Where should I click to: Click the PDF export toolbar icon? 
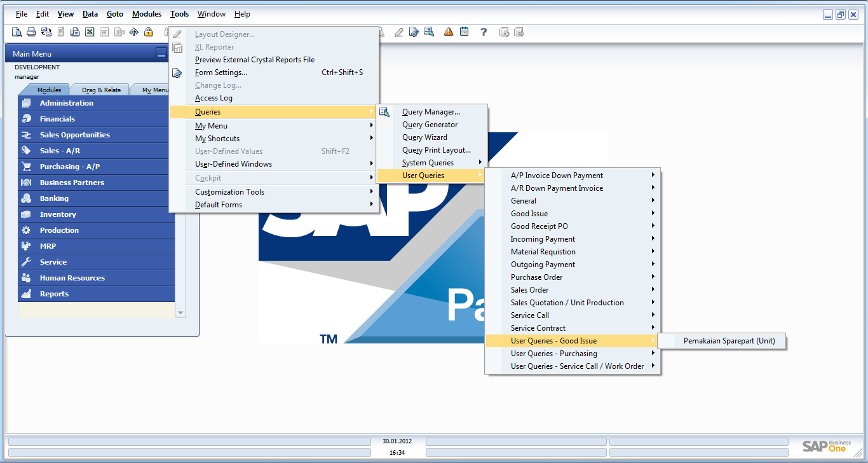[x=119, y=32]
